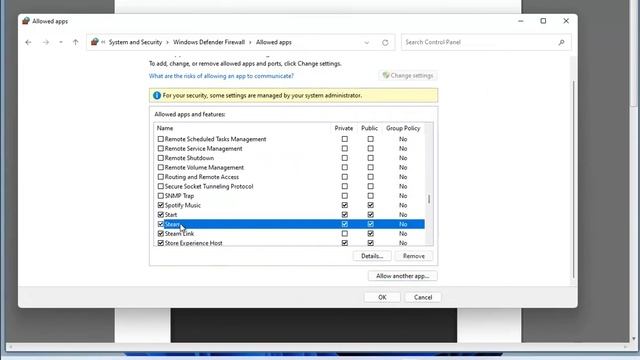Screen dimensions: 640x360
Task: Enable Remote Volume Management
Action: [161, 167]
